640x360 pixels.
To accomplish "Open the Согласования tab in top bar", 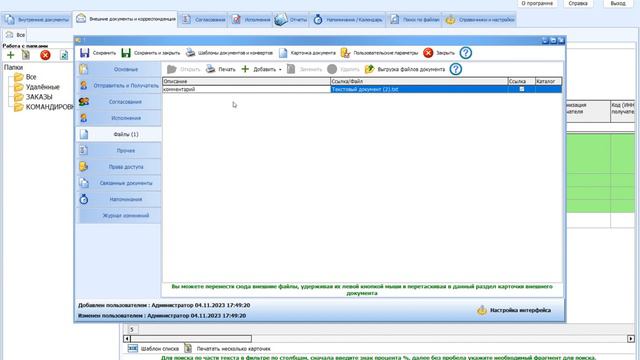I will tap(203, 20).
